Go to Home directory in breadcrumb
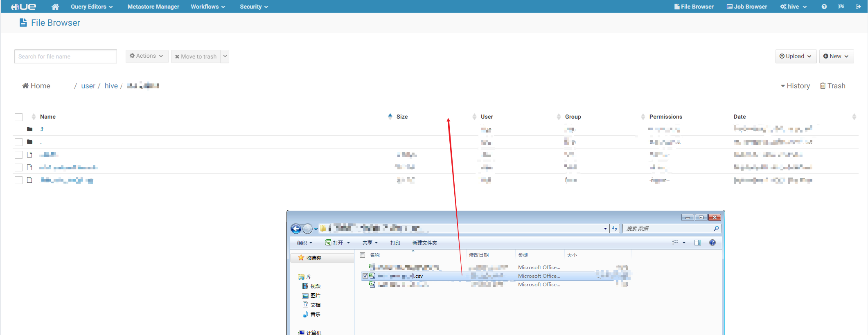This screenshot has width=868, height=335. click(36, 86)
